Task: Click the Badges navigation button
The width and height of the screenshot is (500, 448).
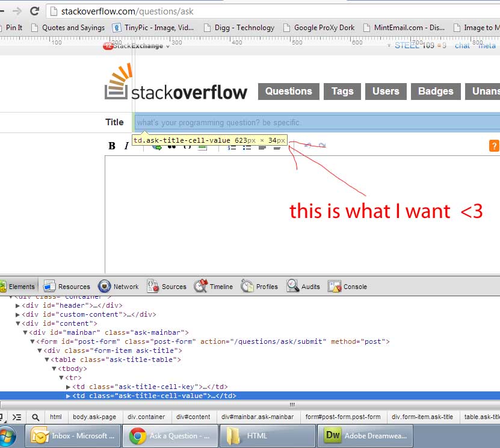Action: [436, 91]
